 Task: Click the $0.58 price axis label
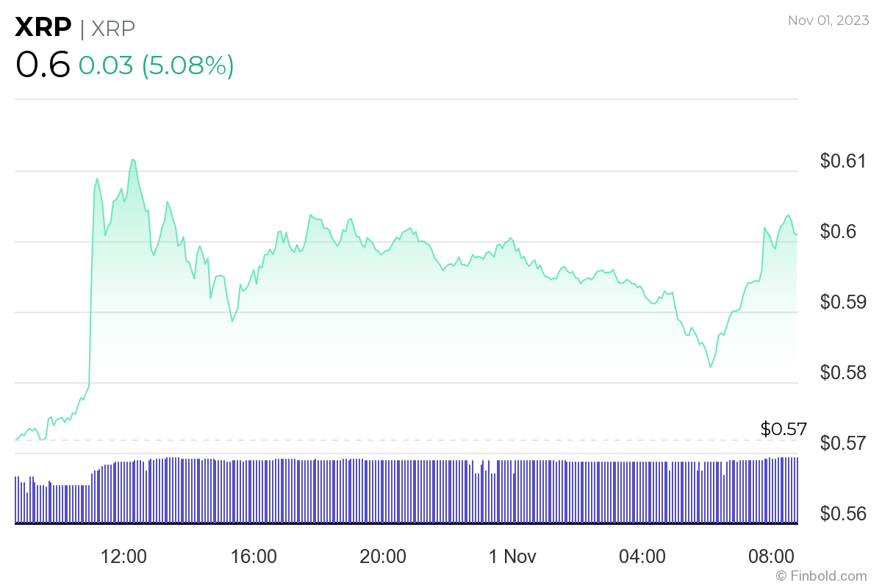(842, 373)
